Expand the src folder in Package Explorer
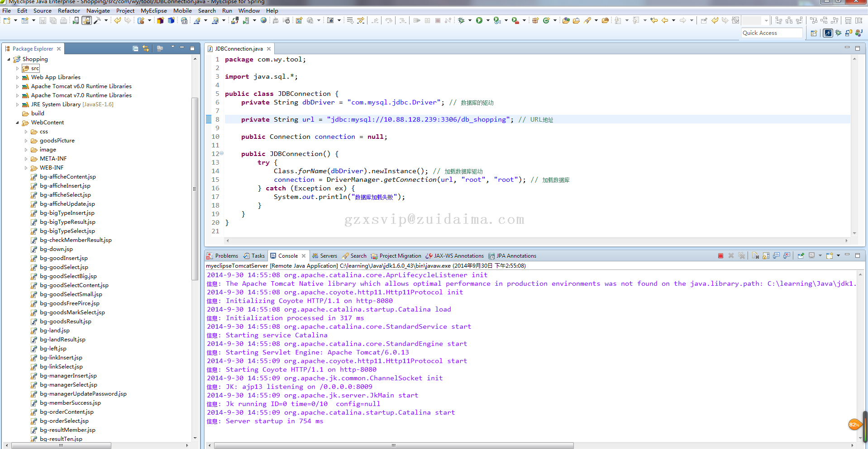 pos(18,68)
